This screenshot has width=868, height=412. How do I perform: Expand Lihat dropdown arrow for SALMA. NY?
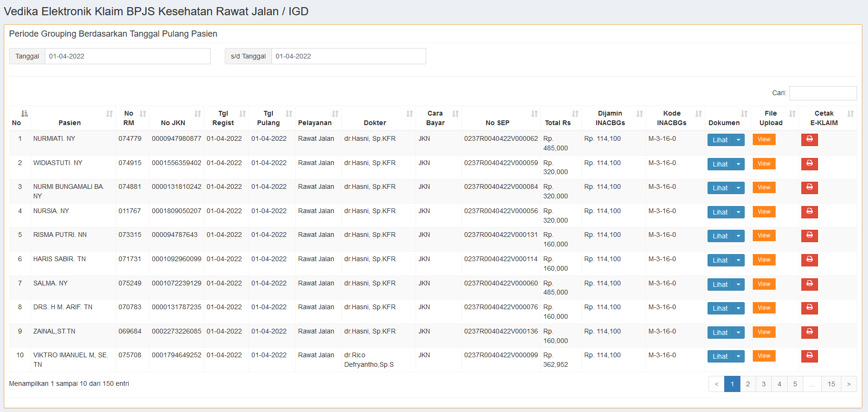738,284
